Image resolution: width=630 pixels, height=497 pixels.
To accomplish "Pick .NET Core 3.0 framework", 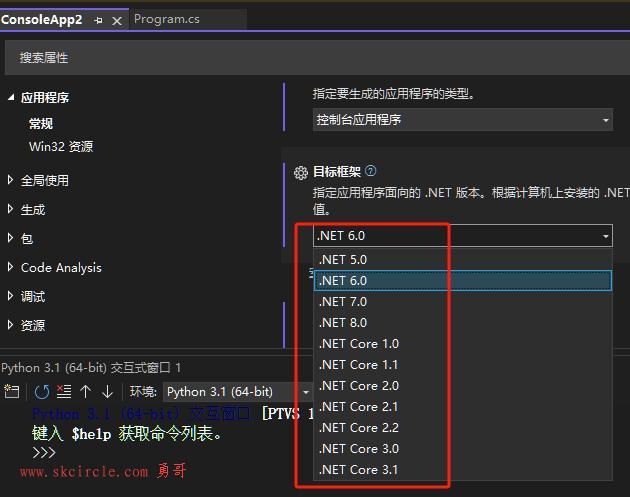I will 462,448.
